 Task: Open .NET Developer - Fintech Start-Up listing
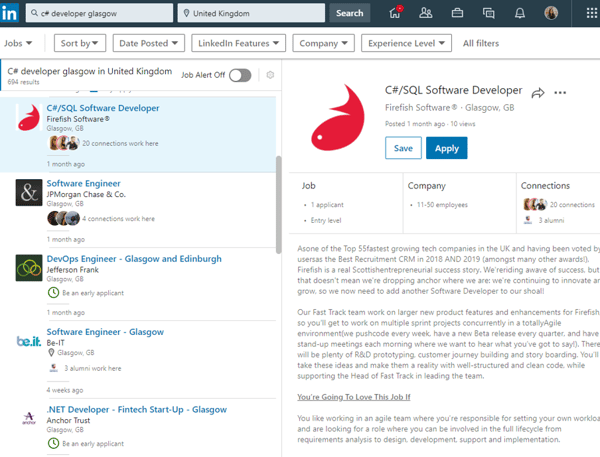(x=137, y=410)
